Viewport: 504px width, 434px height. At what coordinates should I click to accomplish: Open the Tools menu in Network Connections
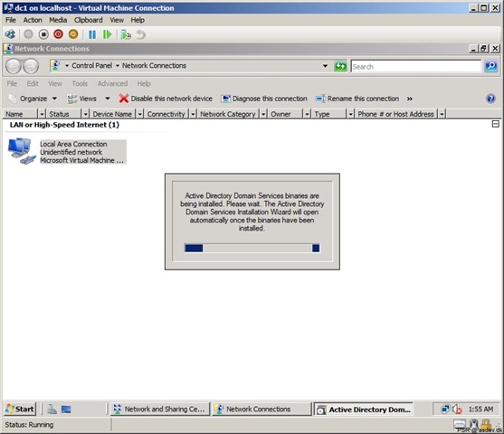click(x=80, y=83)
